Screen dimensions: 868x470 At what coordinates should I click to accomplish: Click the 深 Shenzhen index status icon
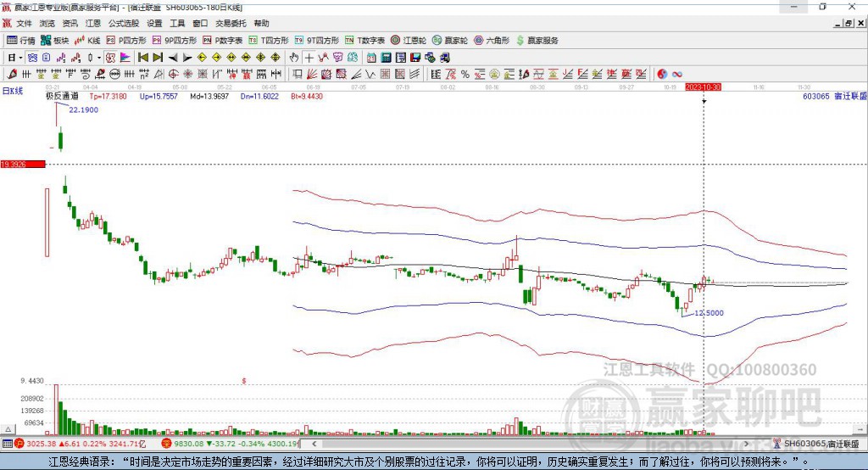(x=166, y=444)
